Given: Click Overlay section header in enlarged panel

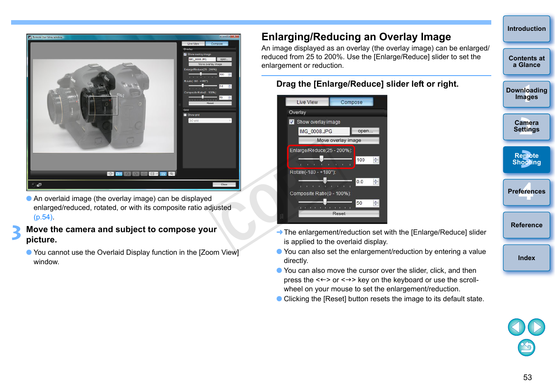Looking at the screenshot, I should [336, 112].
